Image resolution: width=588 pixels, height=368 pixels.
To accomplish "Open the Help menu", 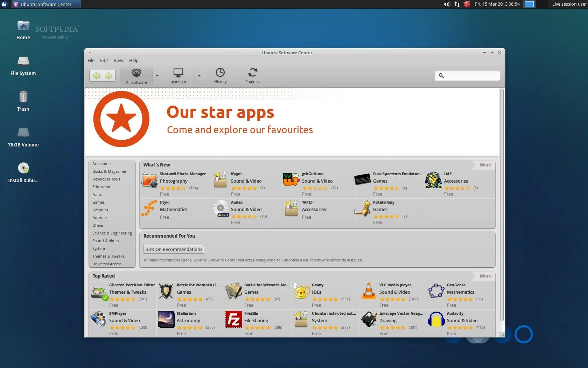I will (x=134, y=60).
